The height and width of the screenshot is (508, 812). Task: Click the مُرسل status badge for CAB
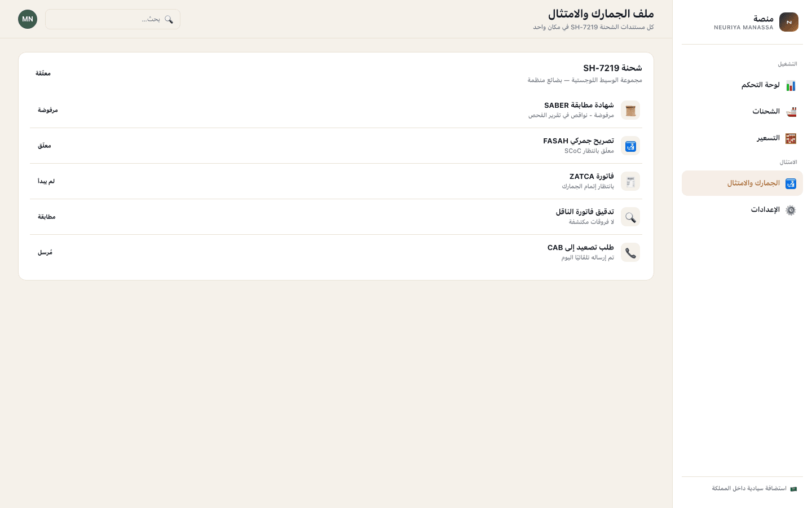coord(45,252)
